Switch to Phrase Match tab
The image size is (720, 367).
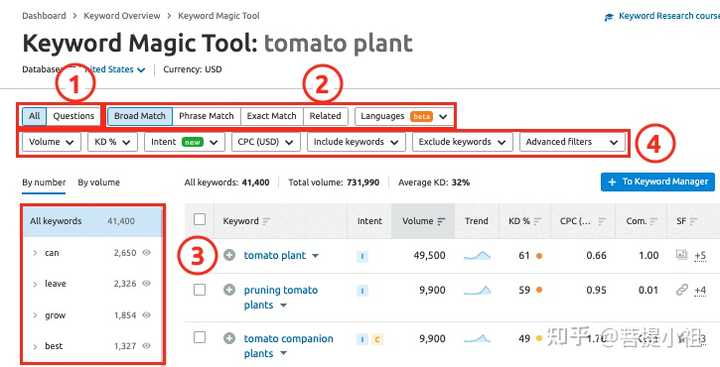206,116
